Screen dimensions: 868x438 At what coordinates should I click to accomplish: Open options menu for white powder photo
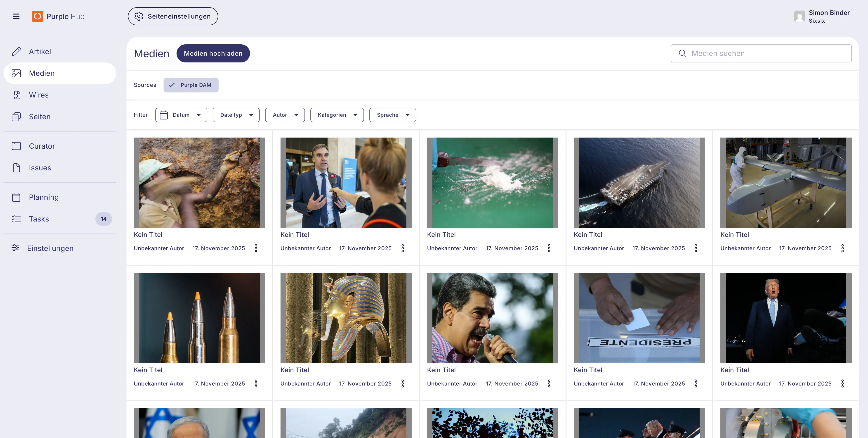(x=549, y=248)
